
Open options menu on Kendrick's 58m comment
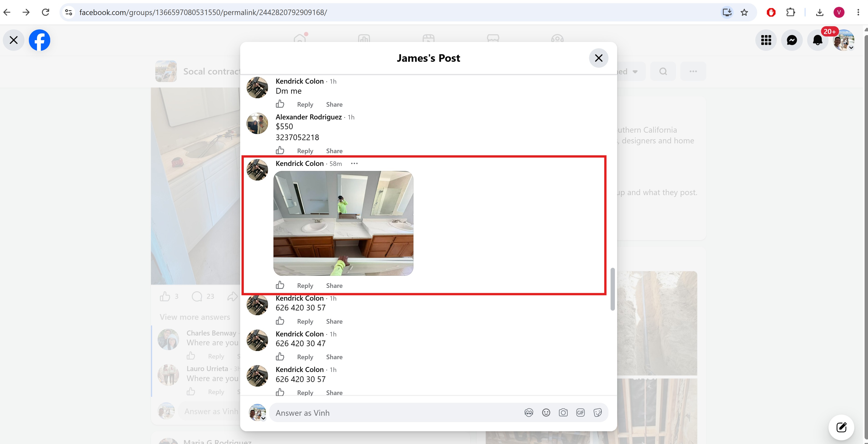click(x=354, y=163)
